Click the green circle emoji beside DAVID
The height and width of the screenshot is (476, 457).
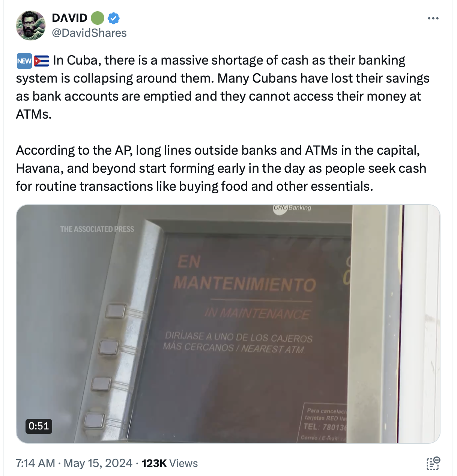point(98,18)
